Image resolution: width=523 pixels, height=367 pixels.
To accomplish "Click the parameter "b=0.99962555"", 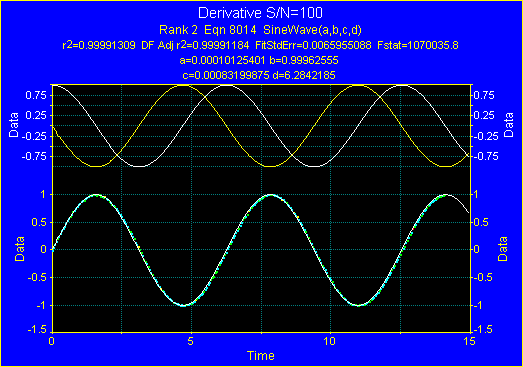I will 304,60.
